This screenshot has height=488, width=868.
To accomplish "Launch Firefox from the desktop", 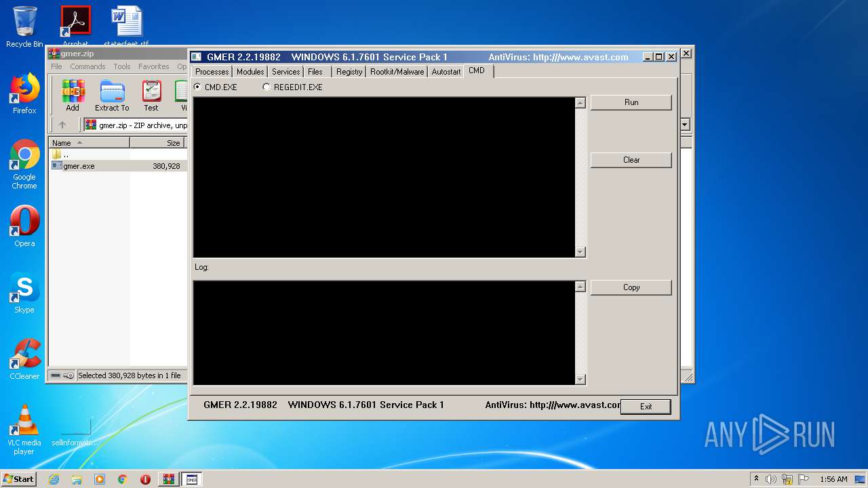I will pyautogui.click(x=24, y=94).
